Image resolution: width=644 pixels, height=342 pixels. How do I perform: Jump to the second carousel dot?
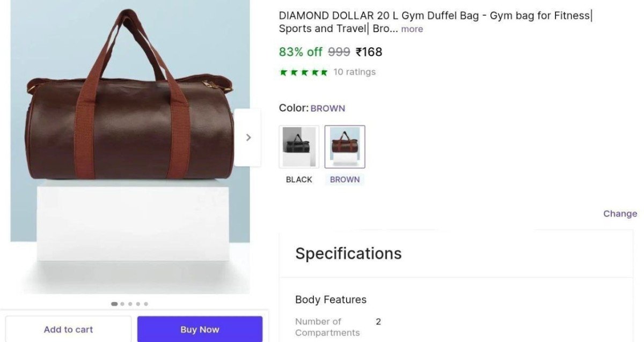(x=122, y=304)
